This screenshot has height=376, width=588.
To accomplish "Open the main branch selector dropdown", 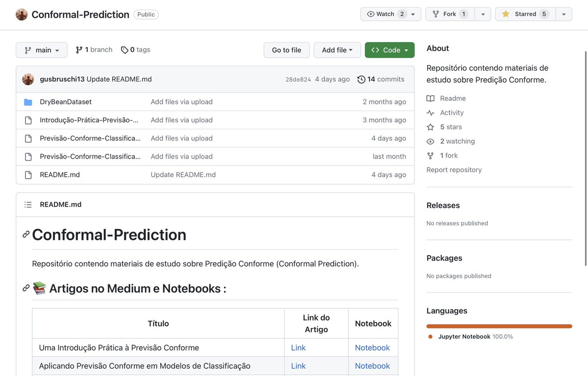I will pos(42,50).
